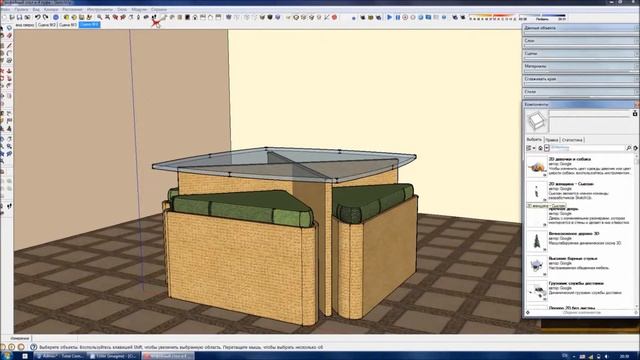The image size is (640, 360).
Task: Expand the Сцены panel
Action: click(580, 53)
